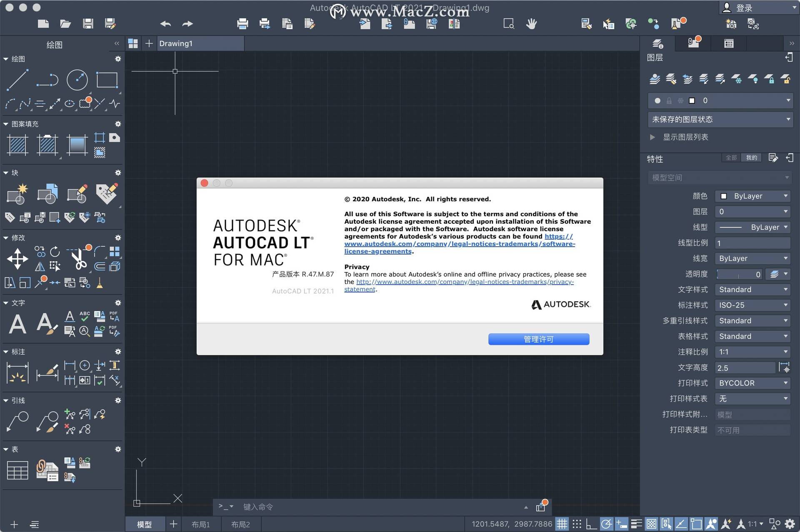Screen dimensions: 800x532
Task: Select the Circle tool
Action: tap(77, 80)
